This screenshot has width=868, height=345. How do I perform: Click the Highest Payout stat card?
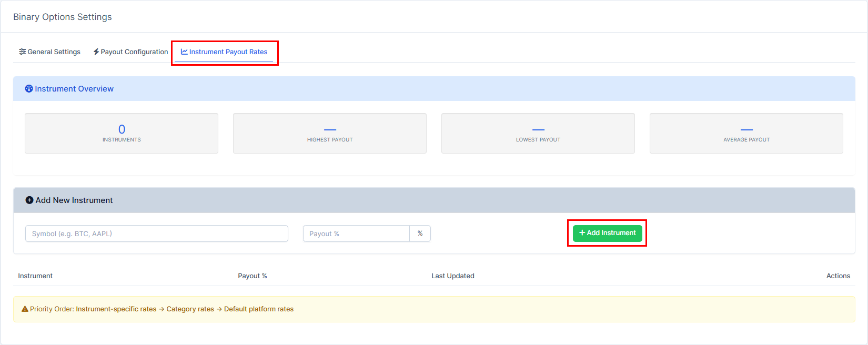[330, 134]
